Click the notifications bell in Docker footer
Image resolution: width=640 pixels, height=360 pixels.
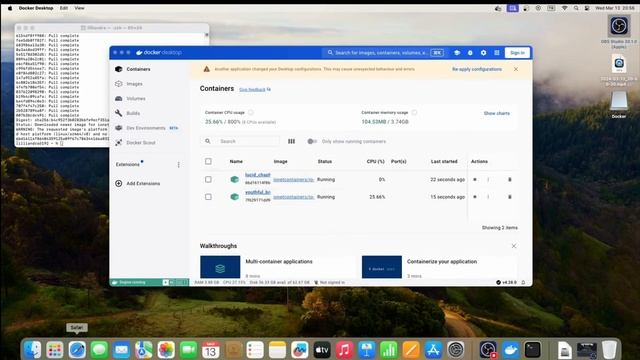523,282
